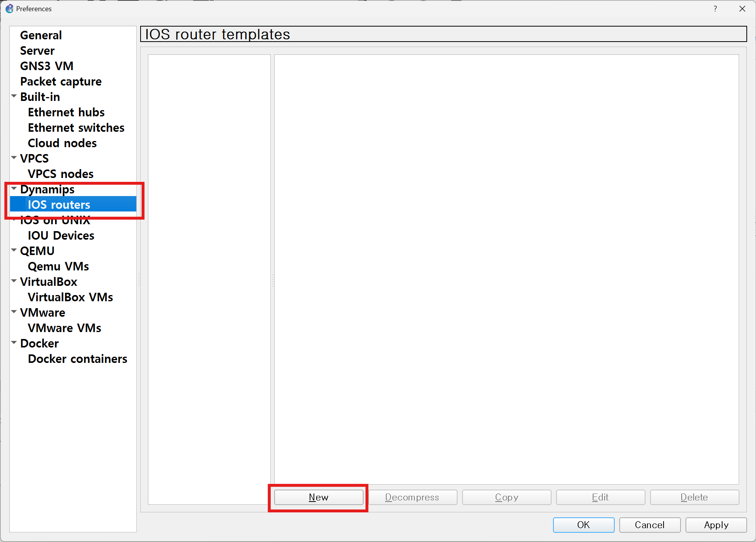Select the Server settings entry
This screenshot has width=756, height=542.
coord(37,51)
